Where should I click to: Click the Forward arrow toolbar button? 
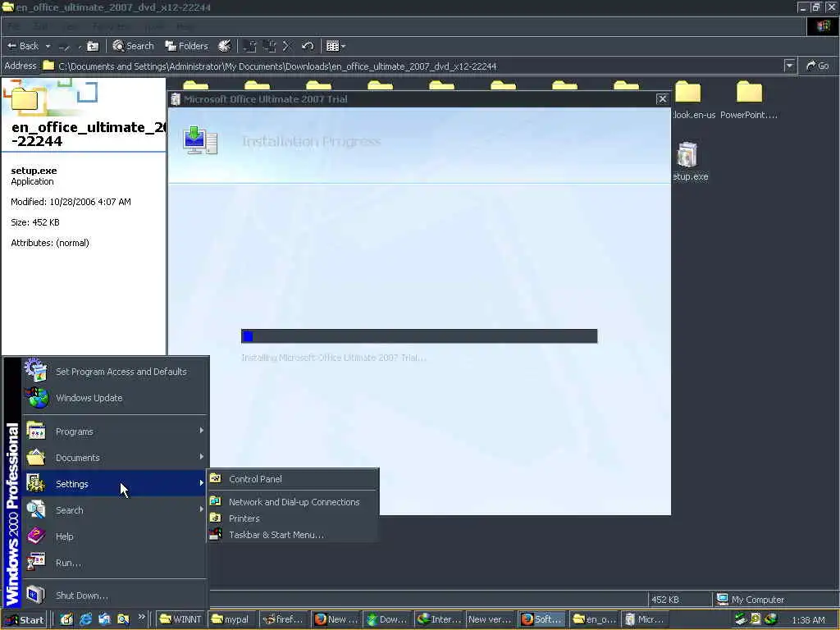tap(64, 47)
